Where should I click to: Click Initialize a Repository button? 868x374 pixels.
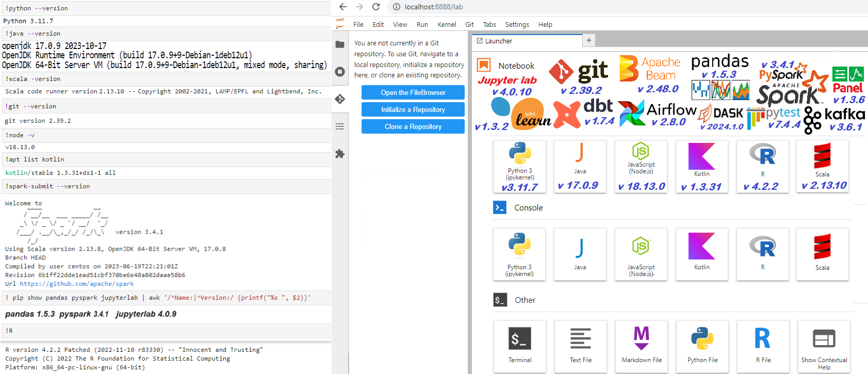click(x=413, y=109)
